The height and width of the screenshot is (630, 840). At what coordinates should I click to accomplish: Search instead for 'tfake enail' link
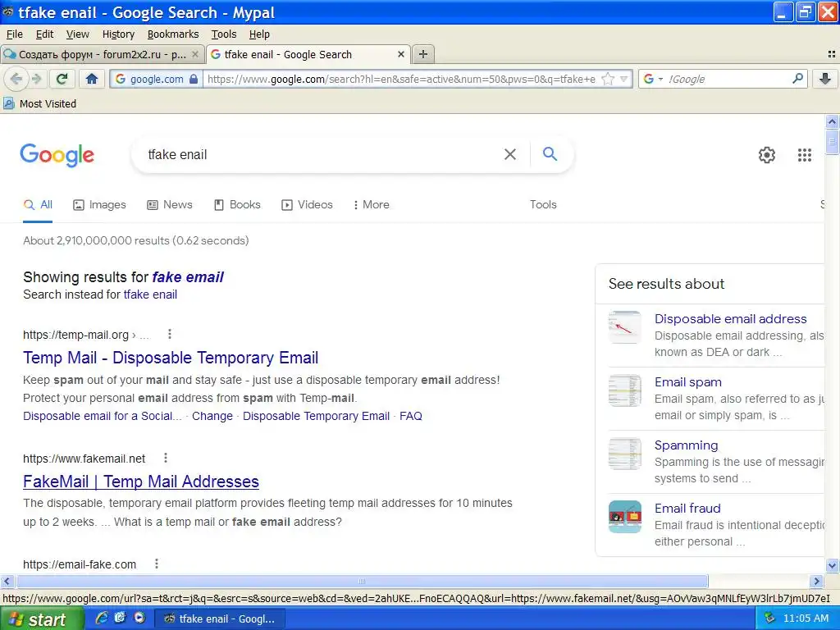click(x=150, y=294)
